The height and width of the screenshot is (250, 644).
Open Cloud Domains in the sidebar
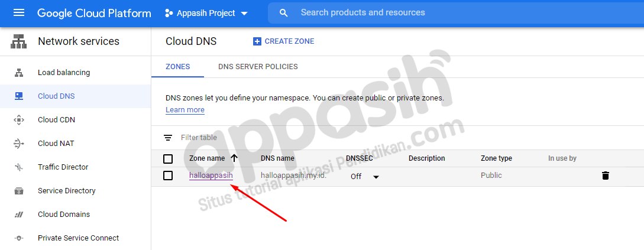64,215
